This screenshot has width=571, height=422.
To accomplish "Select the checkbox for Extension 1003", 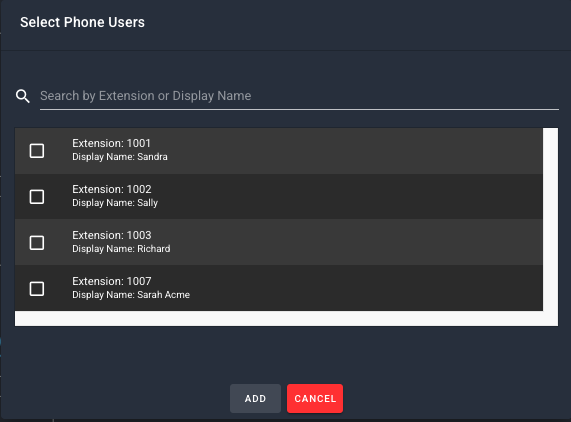I will (x=37, y=243).
